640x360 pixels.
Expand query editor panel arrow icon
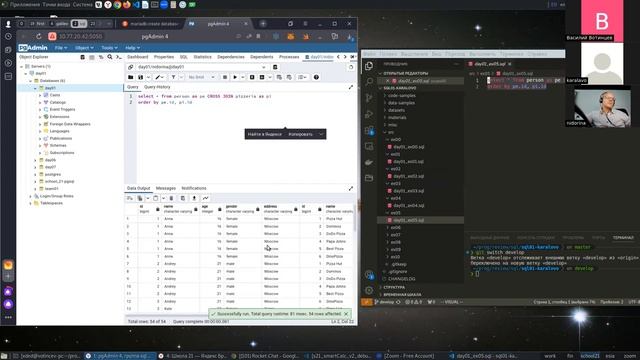351,87
